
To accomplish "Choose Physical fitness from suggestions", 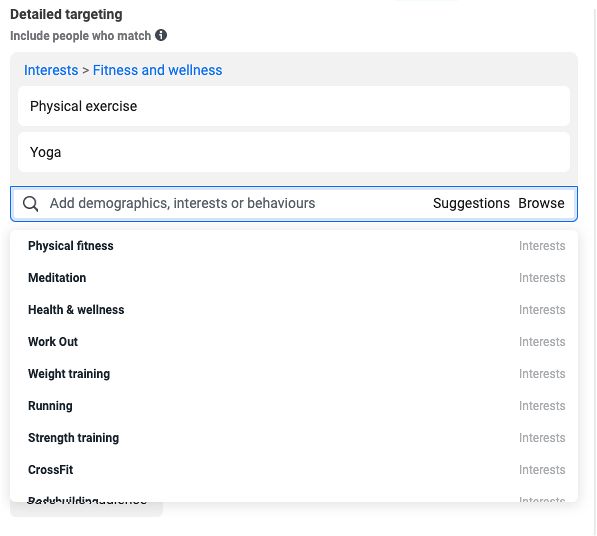I will (294, 246).
